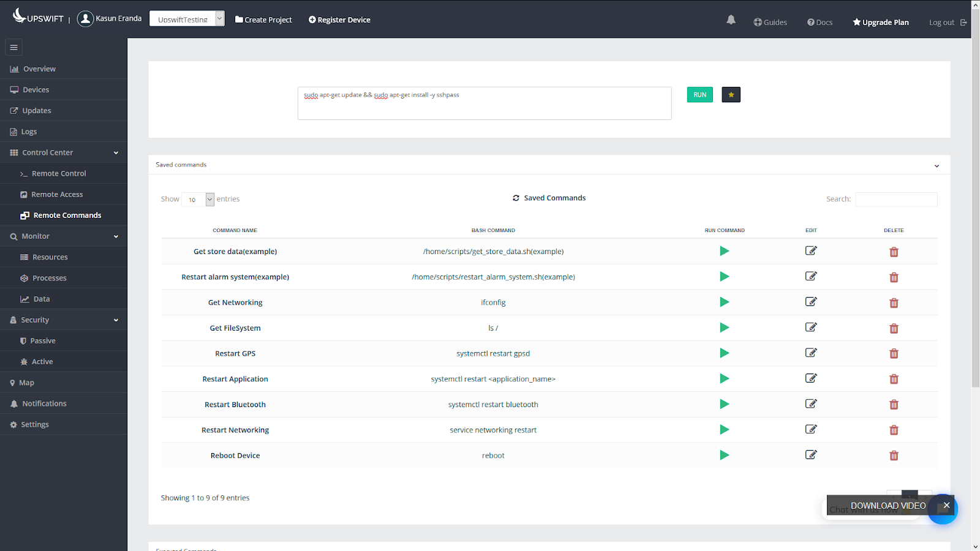Delete the Restart Application command
Screen dimensions: 980x551
pyautogui.click(x=894, y=379)
